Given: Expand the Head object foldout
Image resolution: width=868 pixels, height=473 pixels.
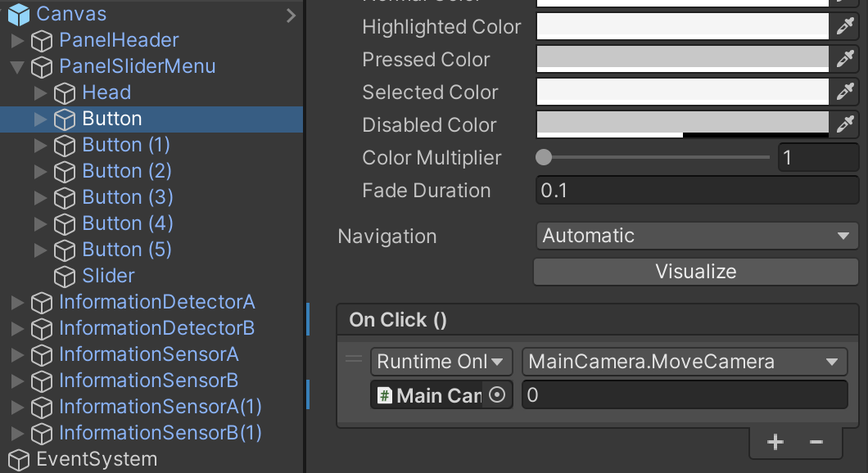Looking at the screenshot, I should pos(41,93).
